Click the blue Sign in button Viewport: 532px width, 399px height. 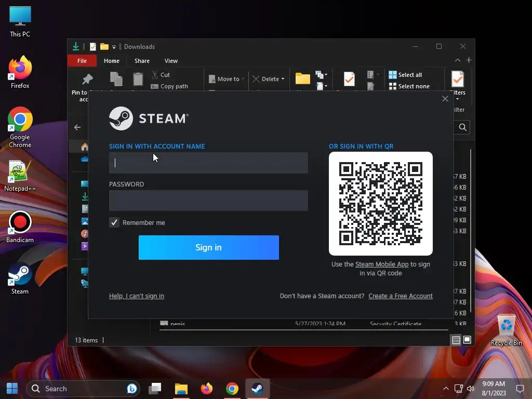pos(209,247)
